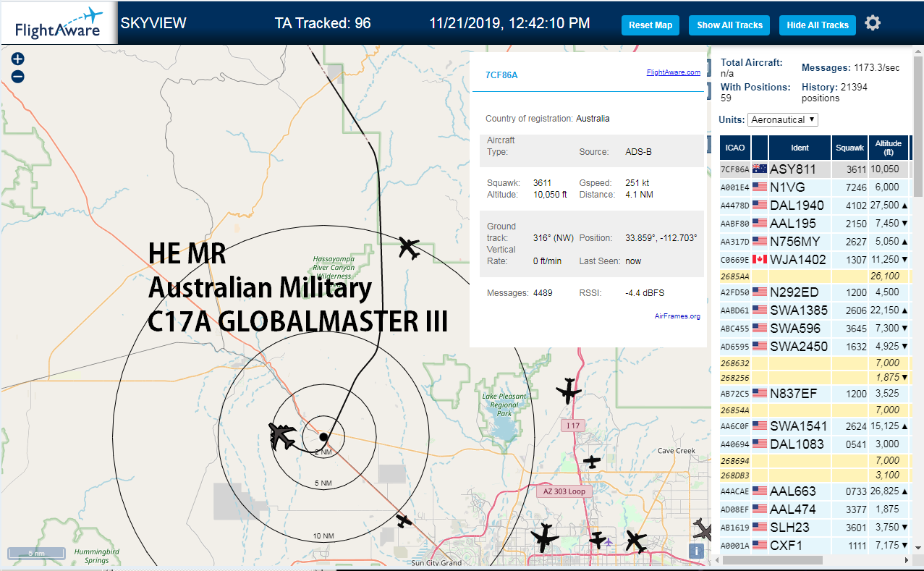Click the Canadian flag in the WJA1402 row
924x571 pixels.
pos(760,259)
